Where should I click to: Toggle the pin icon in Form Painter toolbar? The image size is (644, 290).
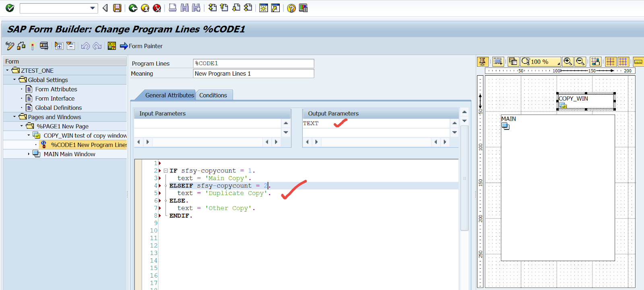(482, 62)
